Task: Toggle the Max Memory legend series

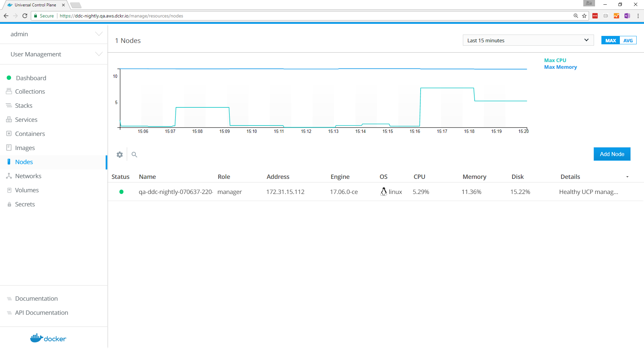Action: [560, 67]
